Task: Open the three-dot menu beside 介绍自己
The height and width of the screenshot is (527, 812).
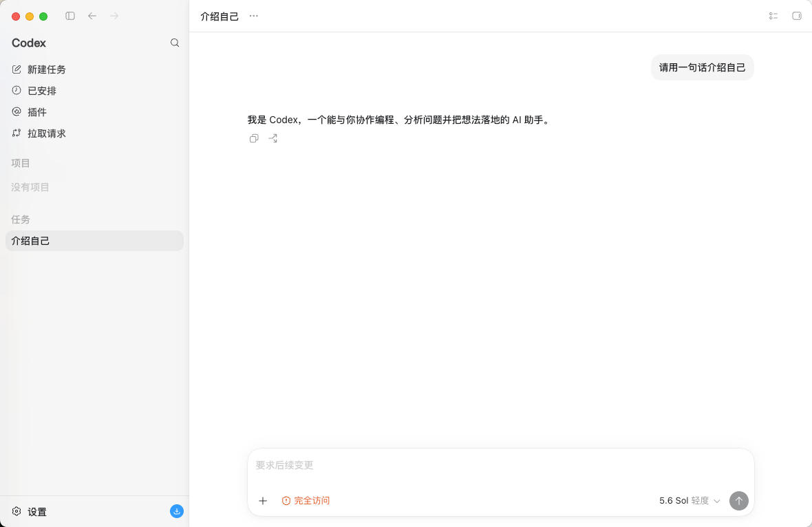Action: pyautogui.click(x=253, y=16)
